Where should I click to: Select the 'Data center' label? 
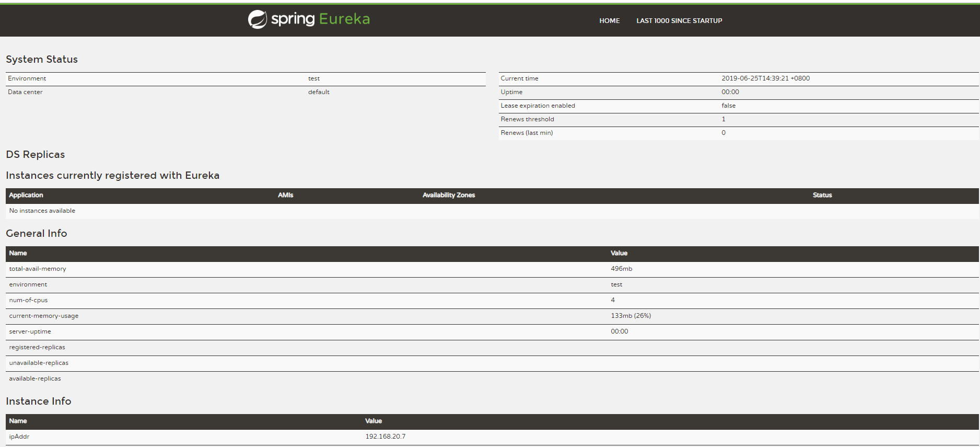pos(25,92)
